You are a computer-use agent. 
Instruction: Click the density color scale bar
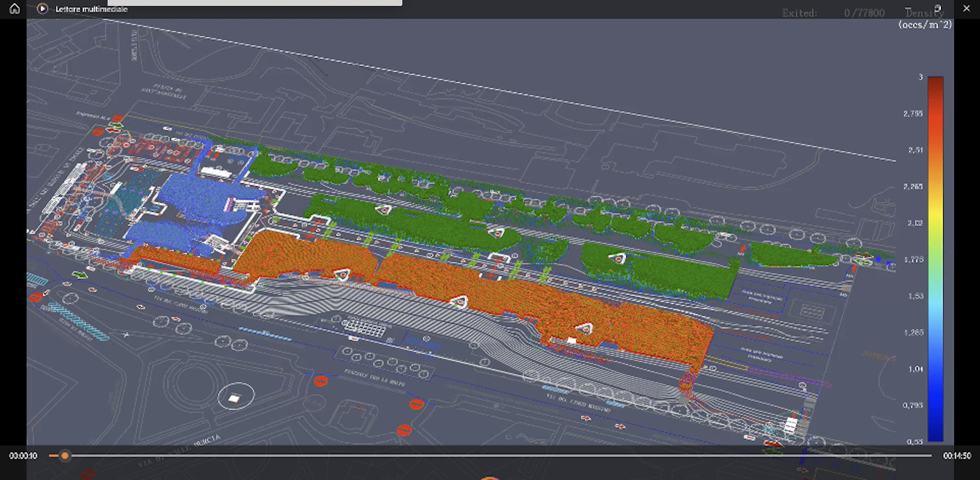[x=935, y=258]
